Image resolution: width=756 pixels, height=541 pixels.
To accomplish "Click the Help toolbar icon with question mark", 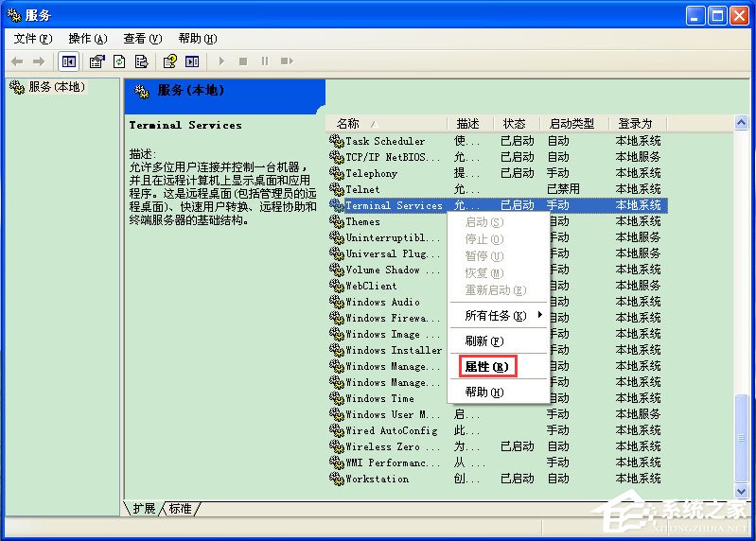I will 169,61.
